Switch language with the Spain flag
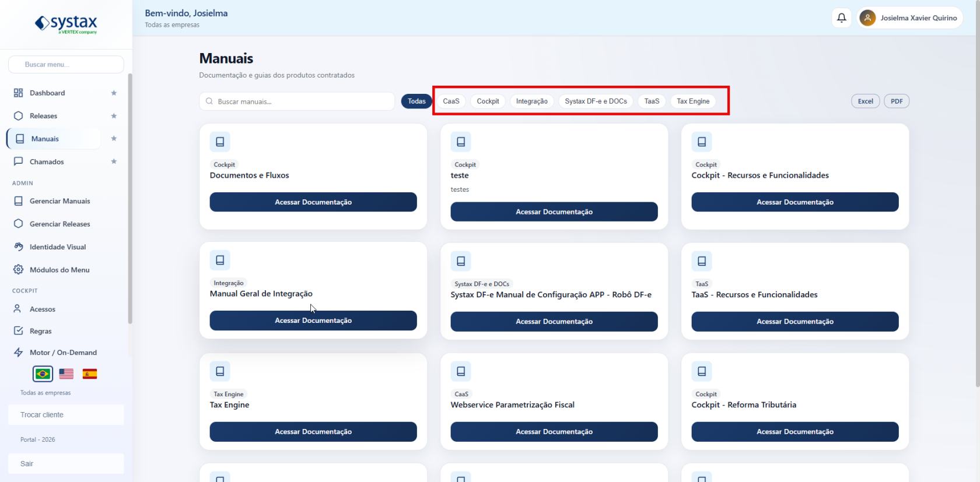The height and width of the screenshot is (482, 980). (x=90, y=374)
